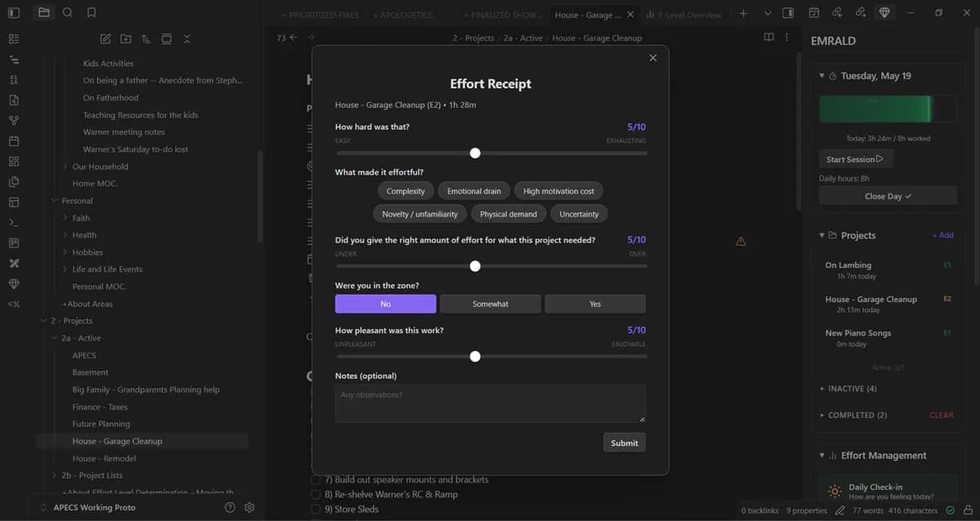Expand the COMPLETED (2) section
Viewport: 980px width, 521px height.
coord(853,415)
